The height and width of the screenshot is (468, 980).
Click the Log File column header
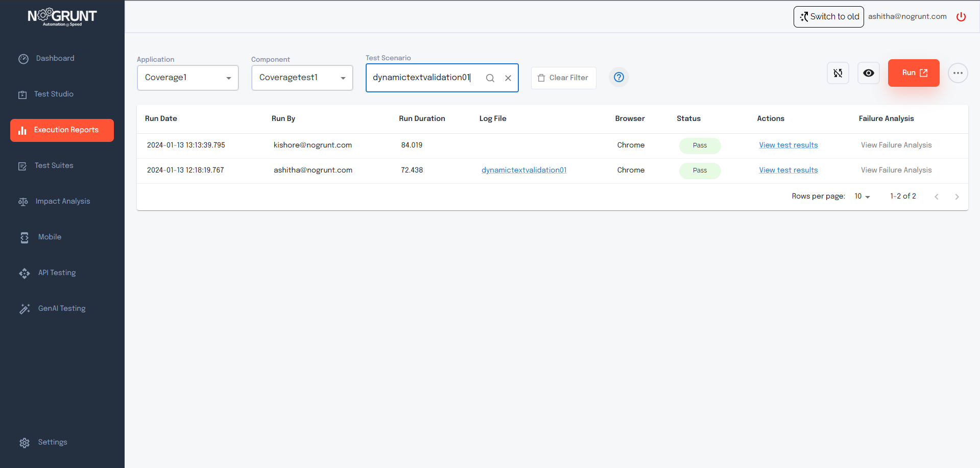[493, 119]
